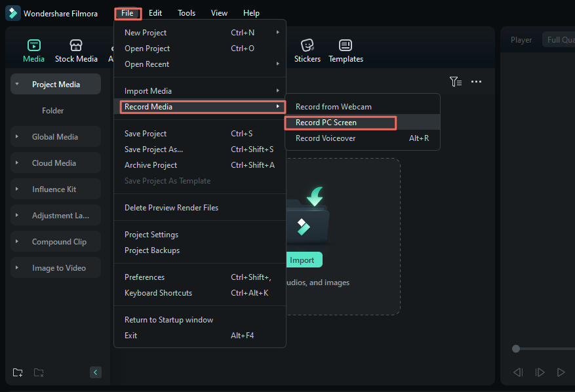Screen dimensions: 575x392
Task: Move the player progress slider handle
Action: pyautogui.click(x=516, y=349)
